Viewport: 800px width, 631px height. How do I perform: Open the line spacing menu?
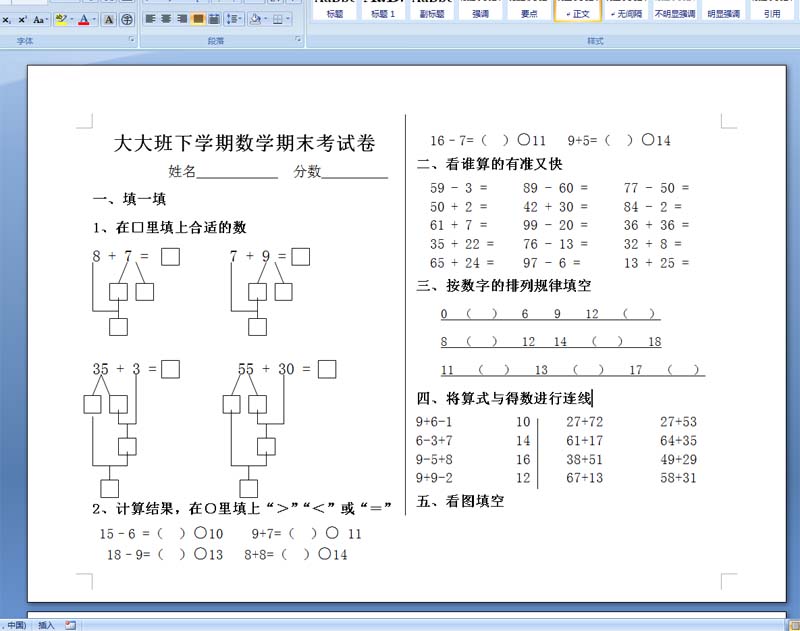tap(234, 19)
